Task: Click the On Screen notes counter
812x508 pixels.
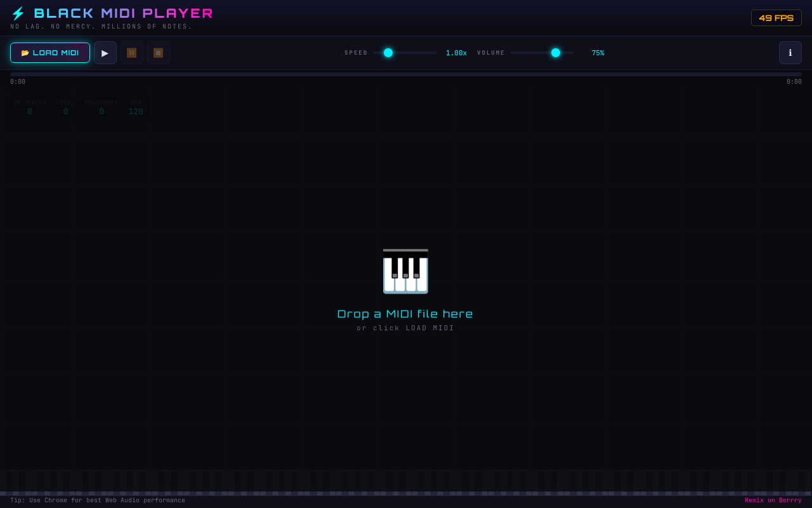Action: pyautogui.click(x=30, y=108)
